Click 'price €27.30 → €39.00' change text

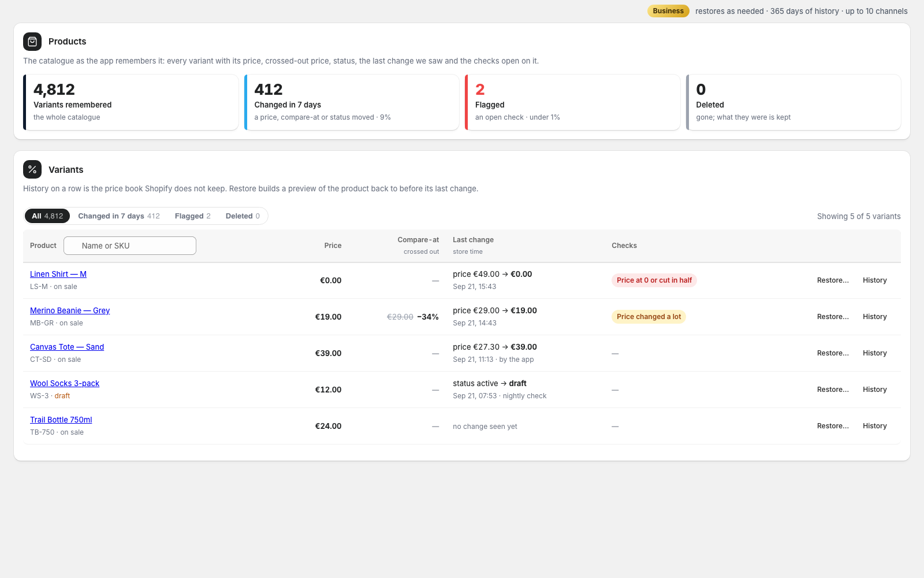click(x=495, y=347)
